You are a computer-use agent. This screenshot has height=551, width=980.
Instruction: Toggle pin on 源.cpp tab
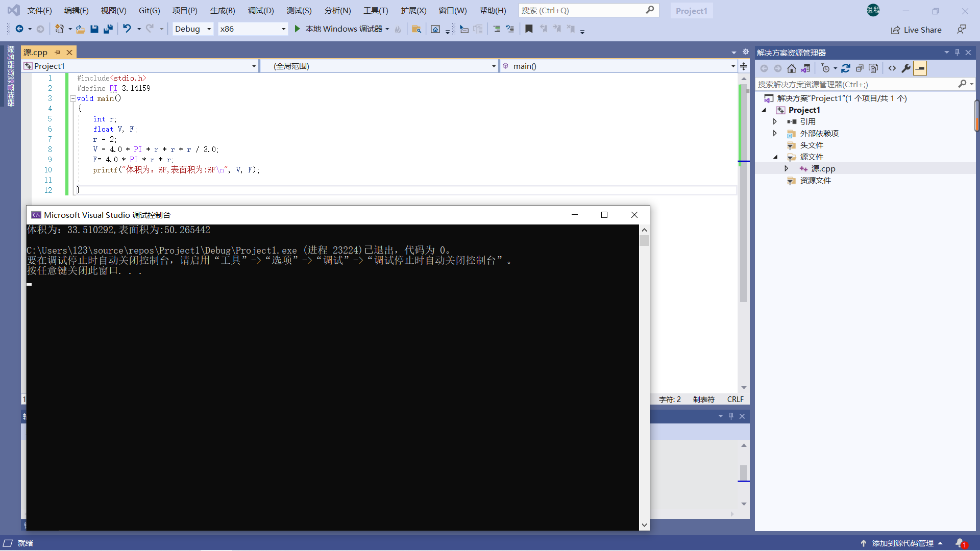[x=57, y=53]
